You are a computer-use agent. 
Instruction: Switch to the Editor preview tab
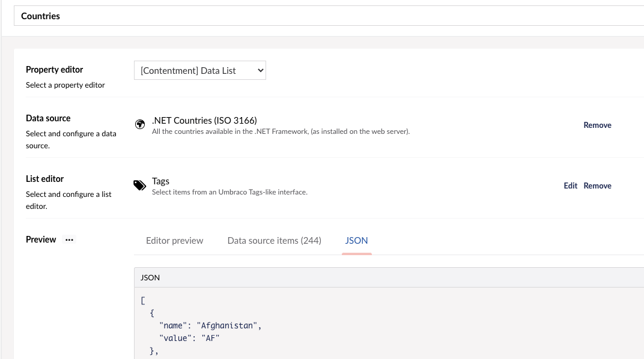[175, 240]
